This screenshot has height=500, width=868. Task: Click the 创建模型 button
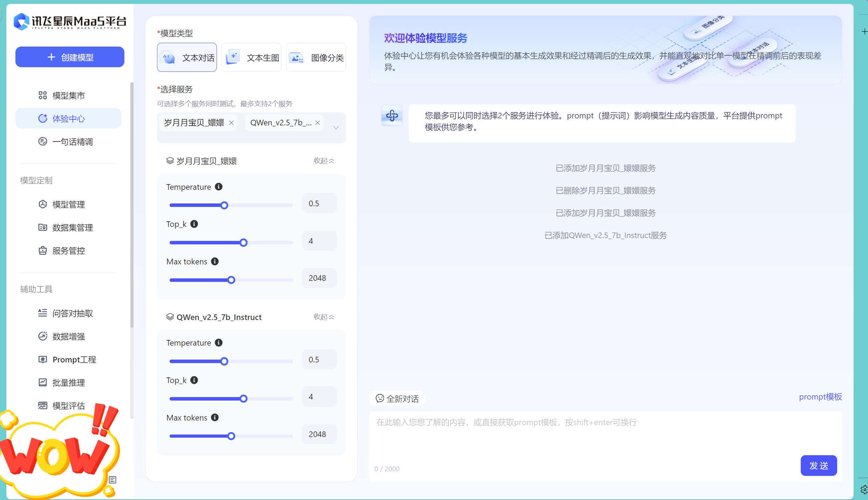pyautogui.click(x=70, y=57)
